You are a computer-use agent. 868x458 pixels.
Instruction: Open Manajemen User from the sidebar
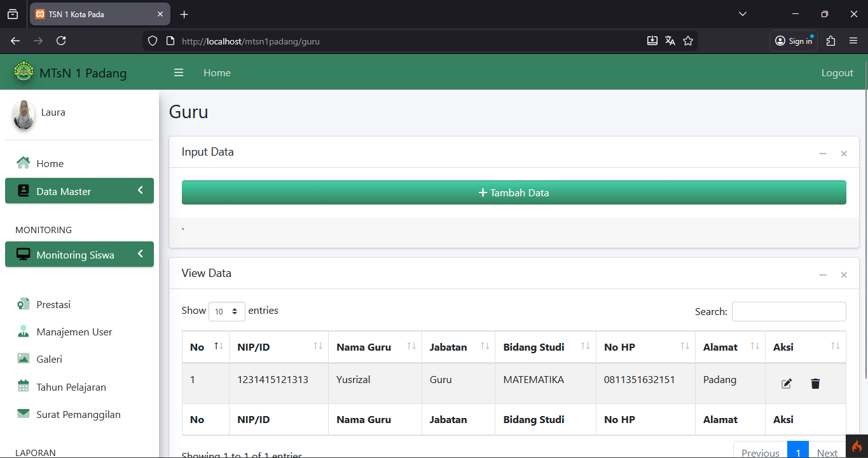[x=74, y=332]
